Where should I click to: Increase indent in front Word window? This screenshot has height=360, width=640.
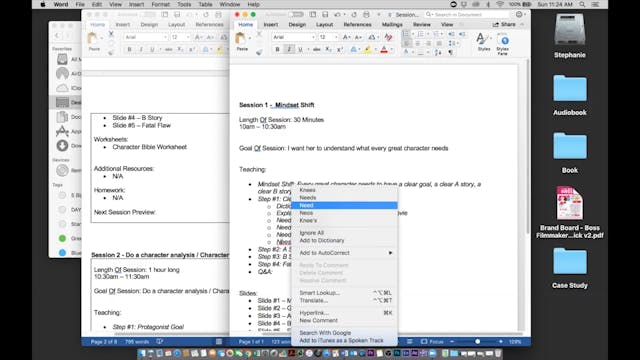tap(462, 33)
